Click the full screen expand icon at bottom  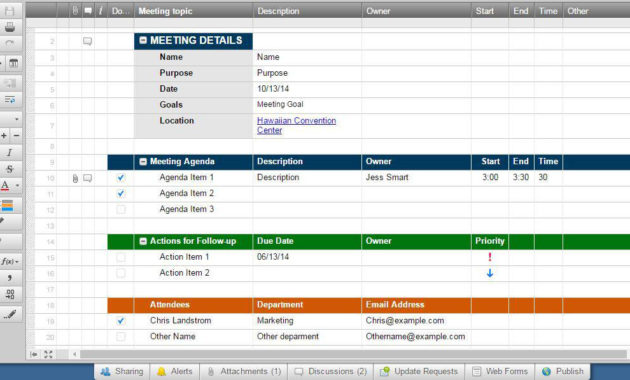pyautogui.click(x=48, y=354)
